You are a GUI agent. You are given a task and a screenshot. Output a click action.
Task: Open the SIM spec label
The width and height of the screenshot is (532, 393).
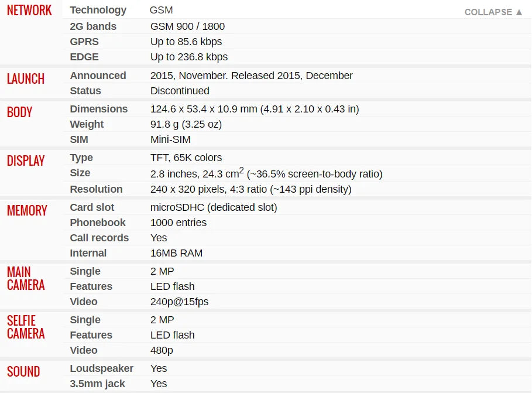pyautogui.click(x=79, y=139)
